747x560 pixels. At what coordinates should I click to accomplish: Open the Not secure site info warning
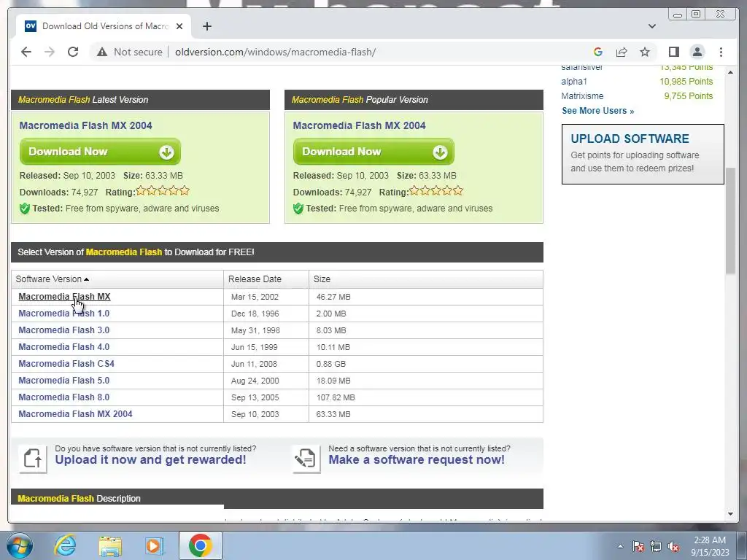[x=130, y=52]
